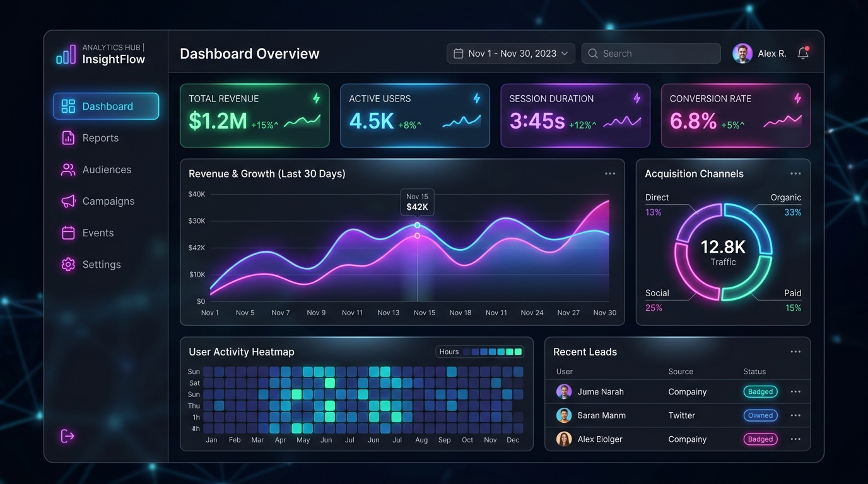The width and height of the screenshot is (868, 484).
Task: Click the lightning icon on Session Duration card
Action: 637,98
